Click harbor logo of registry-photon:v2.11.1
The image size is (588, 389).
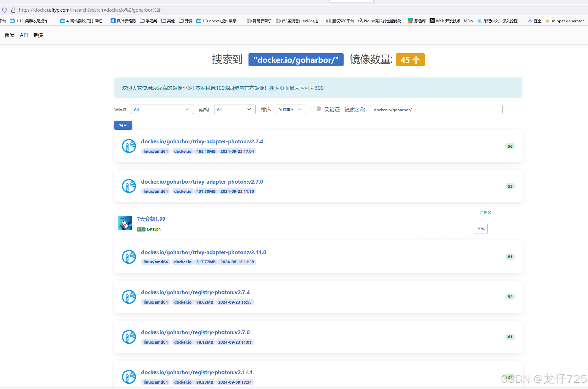click(x=129, y=377)
